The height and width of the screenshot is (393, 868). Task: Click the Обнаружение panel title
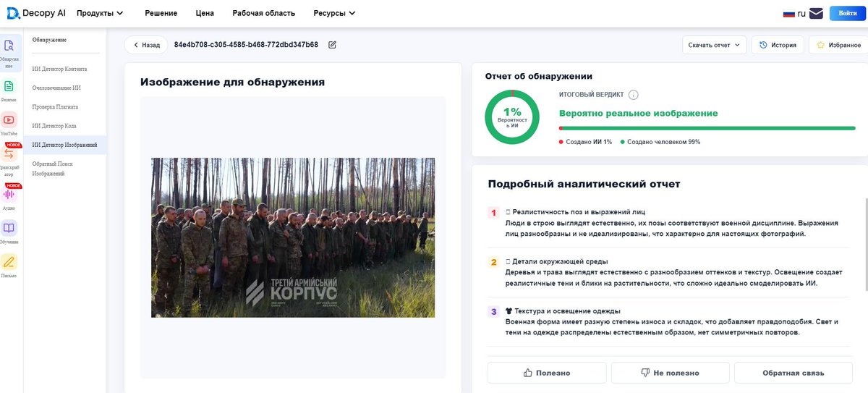tap(49, 40)
